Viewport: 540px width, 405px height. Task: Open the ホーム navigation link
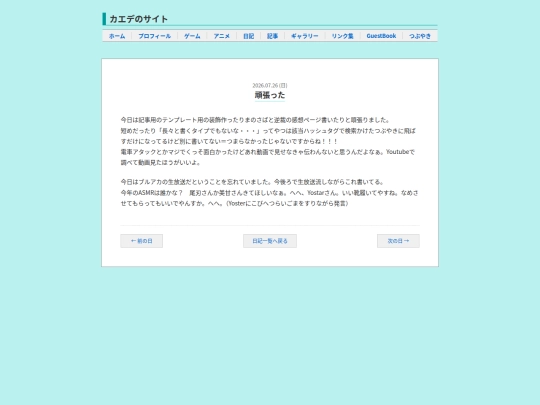coord(117,36)
